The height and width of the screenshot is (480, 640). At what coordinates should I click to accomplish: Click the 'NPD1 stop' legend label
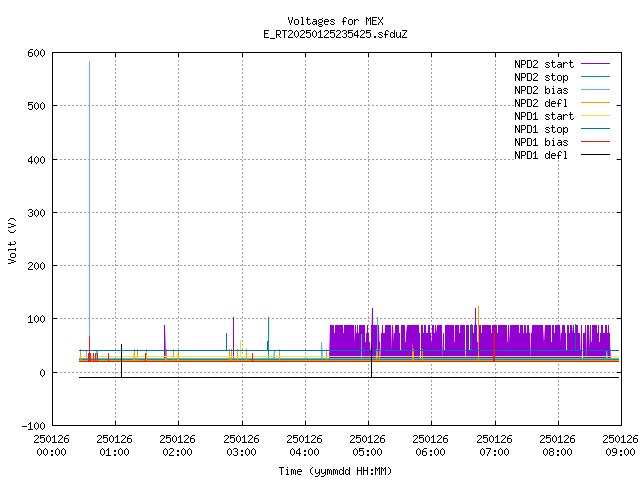click(x=541, y=129)
